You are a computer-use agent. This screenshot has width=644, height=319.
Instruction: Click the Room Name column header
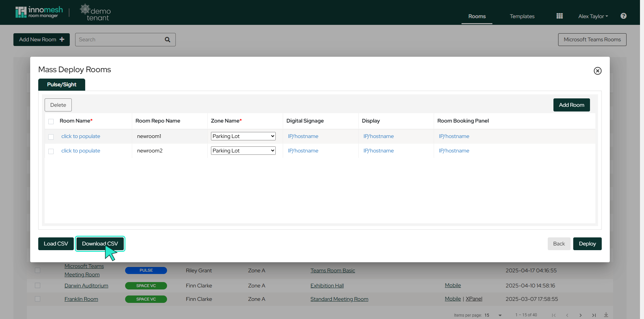[x=76, y=121]
